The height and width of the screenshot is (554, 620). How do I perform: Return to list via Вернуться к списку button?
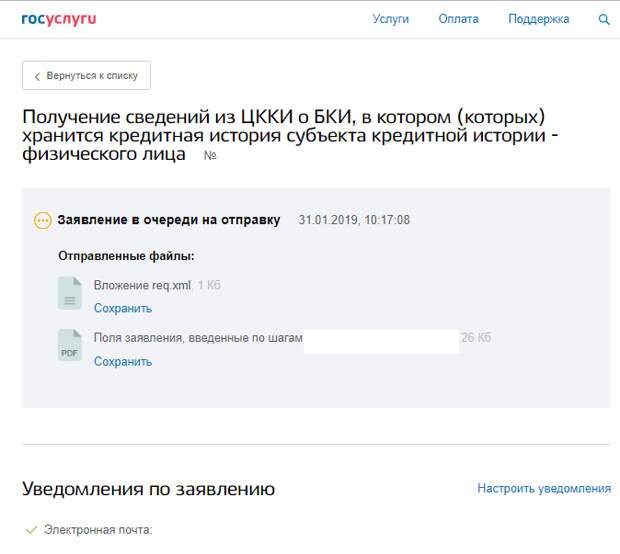point(87,75)
